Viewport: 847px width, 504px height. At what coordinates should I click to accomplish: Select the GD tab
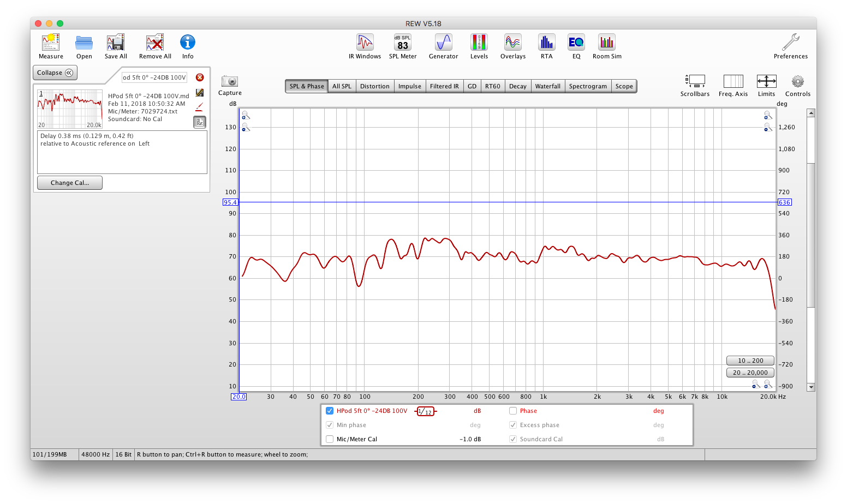(472, 86)
